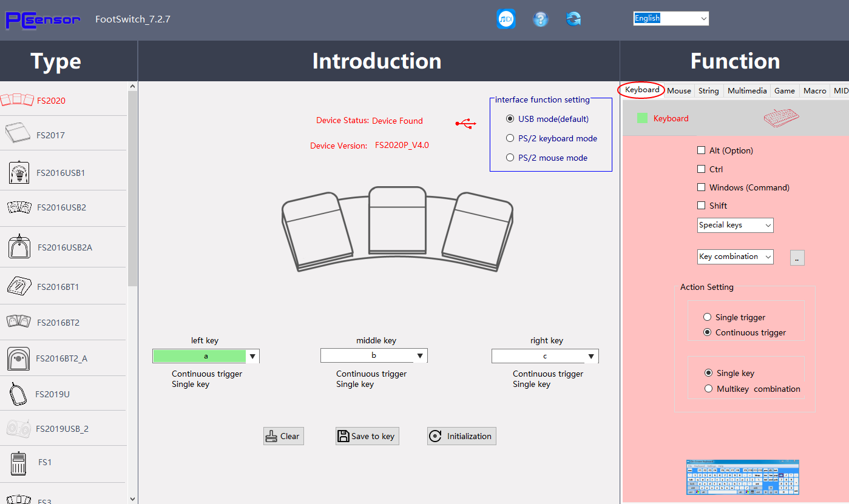Screen dimensions: 849x504
Task: Select the FS2016USB2A device icon
Action: (x=19, y=246)
